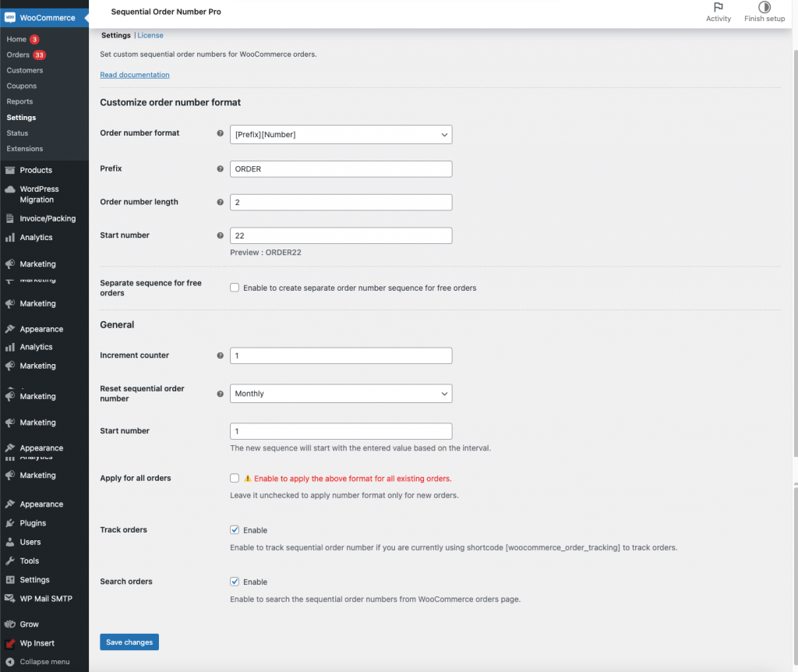
Task: Click the Plugins plug icon
Action: pyautogui.click(x=9, y=523)
